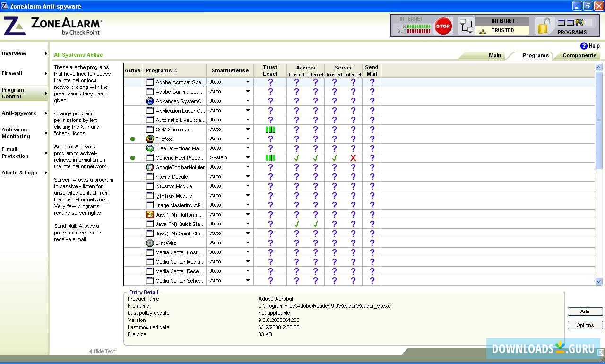Select Program Control in the sidebar
This screenshot has width=605, height=364.
coord(24,93)
